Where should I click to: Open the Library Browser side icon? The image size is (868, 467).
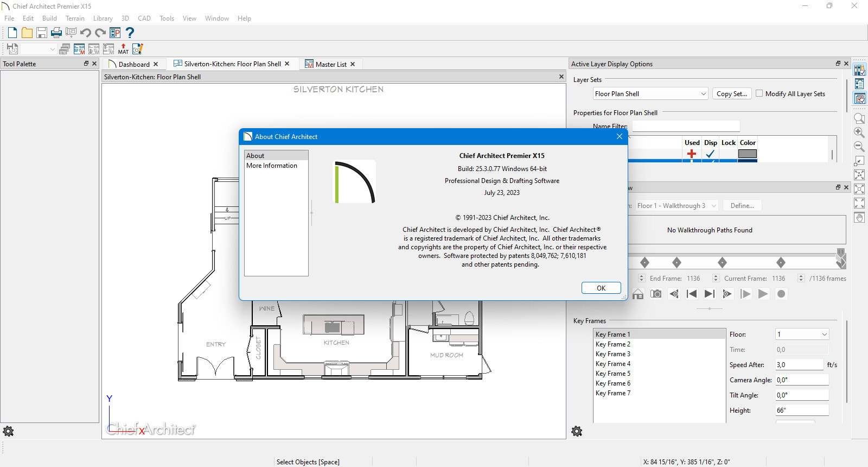click(x=859, y=70)
